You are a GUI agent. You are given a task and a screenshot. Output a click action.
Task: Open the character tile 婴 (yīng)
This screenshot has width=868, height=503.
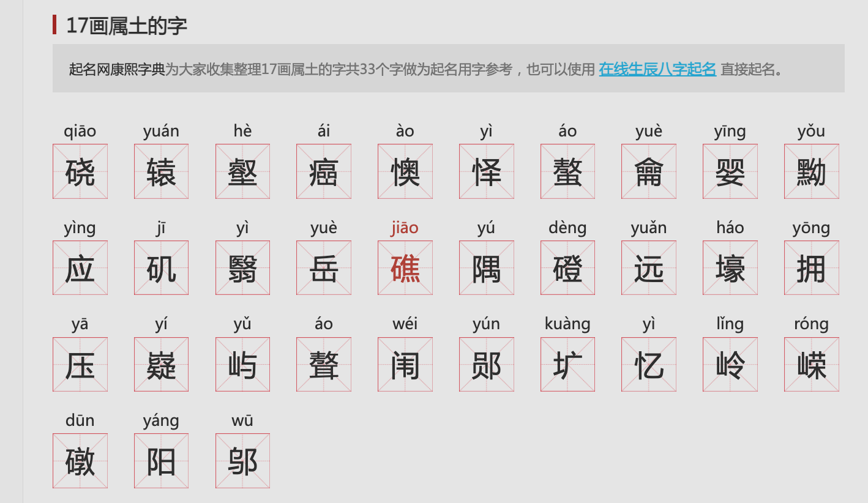pos(730,171)
